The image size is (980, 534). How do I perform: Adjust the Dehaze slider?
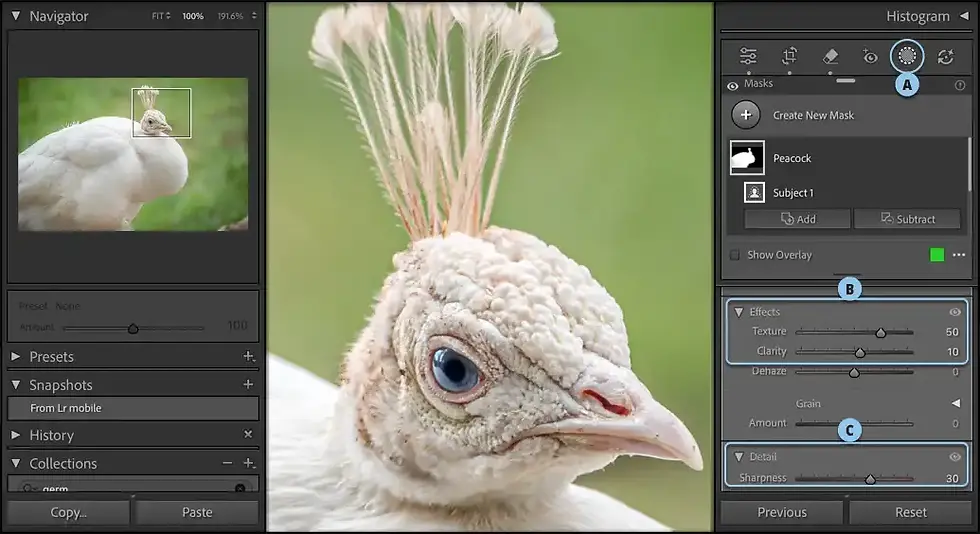coord(854,373)
